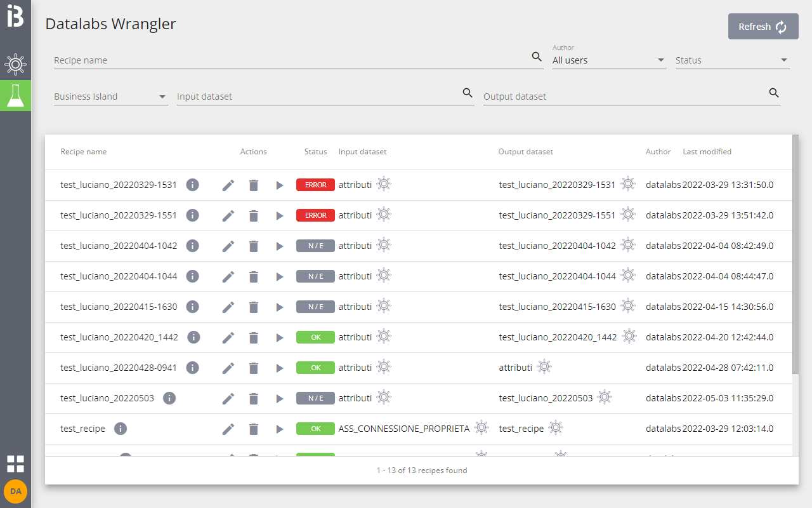
Task: Click the recipe name search magnifier icon
Action: click(537, 57)
